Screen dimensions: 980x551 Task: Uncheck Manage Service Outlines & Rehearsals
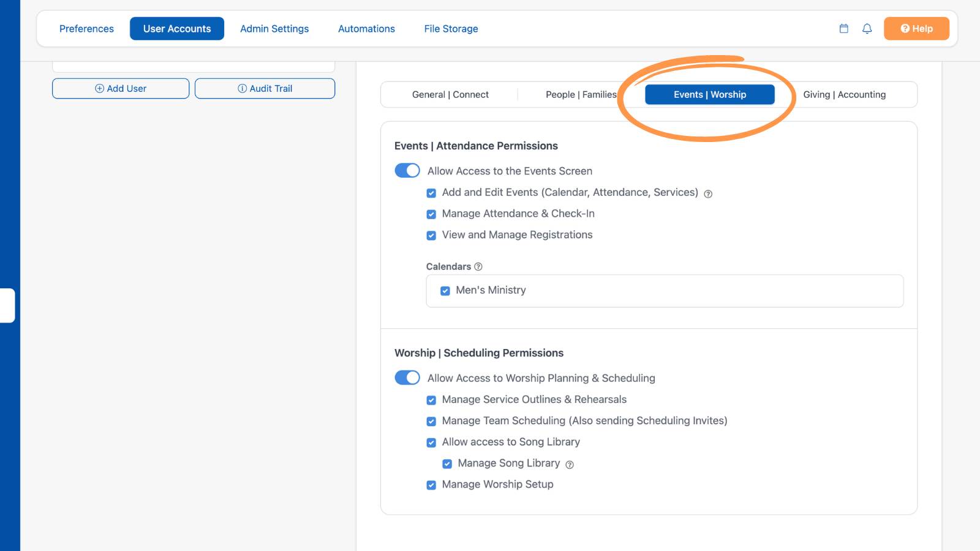tap(431, 400)
